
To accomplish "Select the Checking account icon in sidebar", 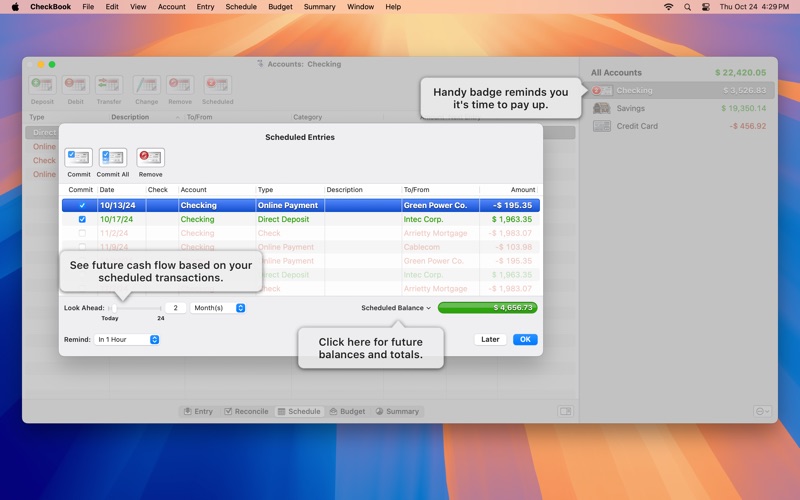I will click(x=602, y=91).
